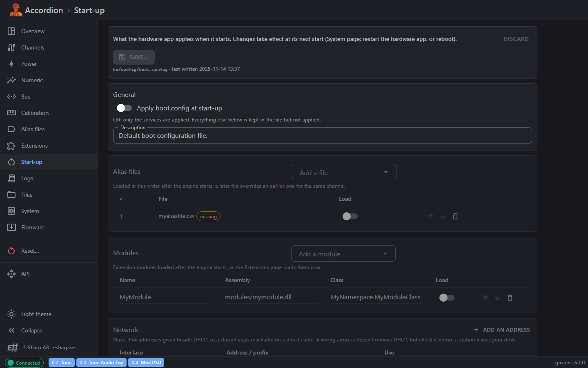The width and height of the screenshot is (588, 368).
Task: Delete the myaliasfile.csv row
Action: pos(455,216)
